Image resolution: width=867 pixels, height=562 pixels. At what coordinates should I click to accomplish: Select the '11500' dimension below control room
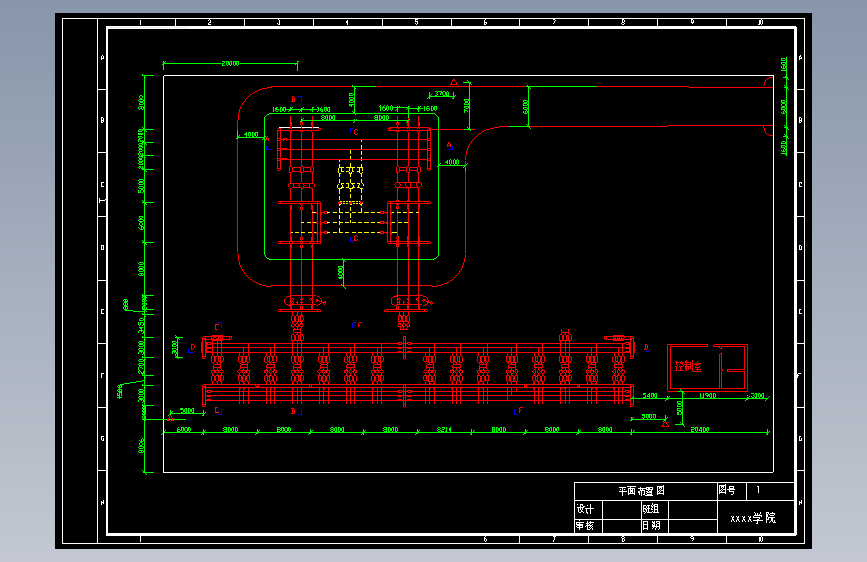coord(708,396)
